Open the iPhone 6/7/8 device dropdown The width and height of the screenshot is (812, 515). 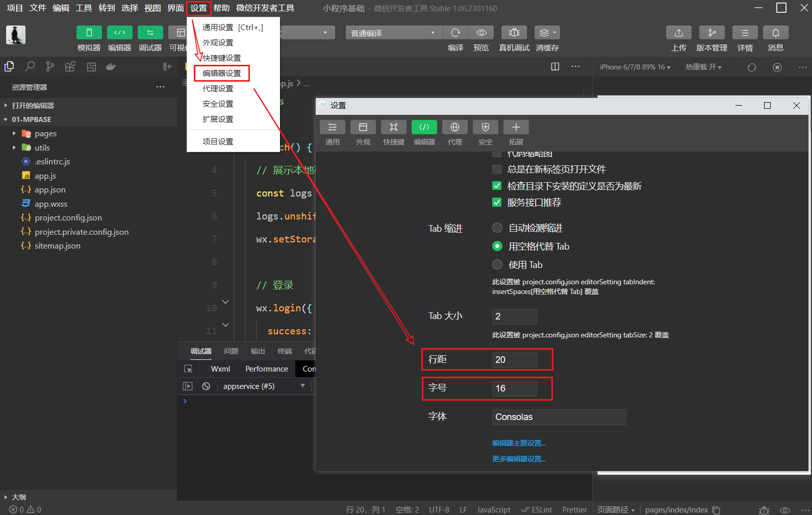tap(635, 67)
